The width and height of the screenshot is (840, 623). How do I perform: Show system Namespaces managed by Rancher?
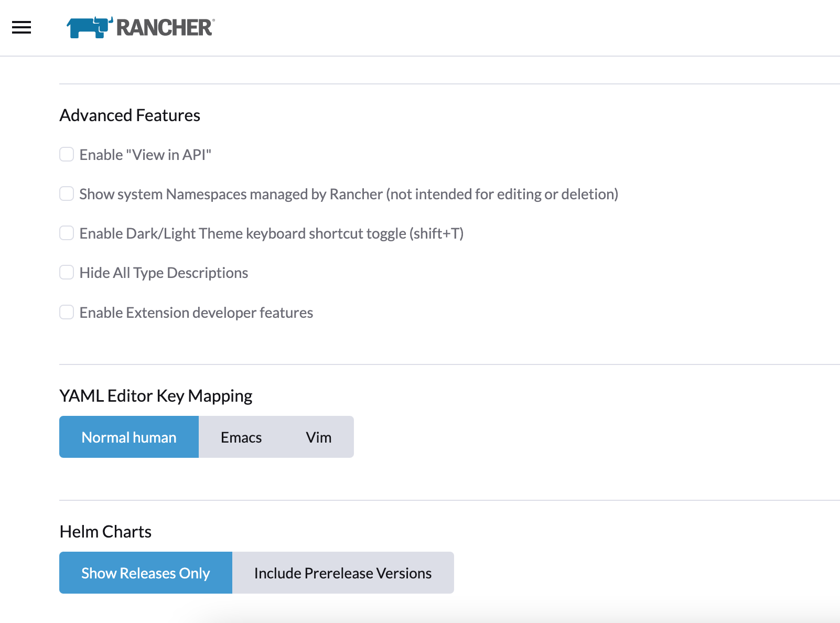tap(67, 194)
